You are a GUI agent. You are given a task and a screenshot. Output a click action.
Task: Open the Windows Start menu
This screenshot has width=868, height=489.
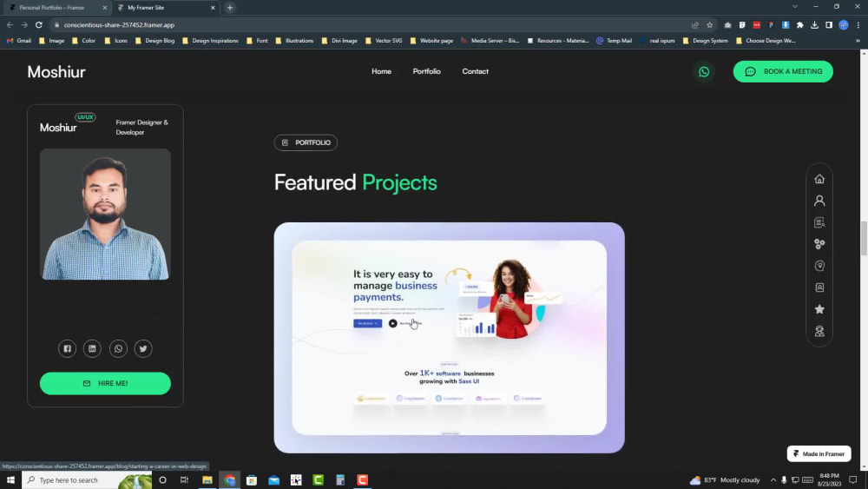point(10,480)
